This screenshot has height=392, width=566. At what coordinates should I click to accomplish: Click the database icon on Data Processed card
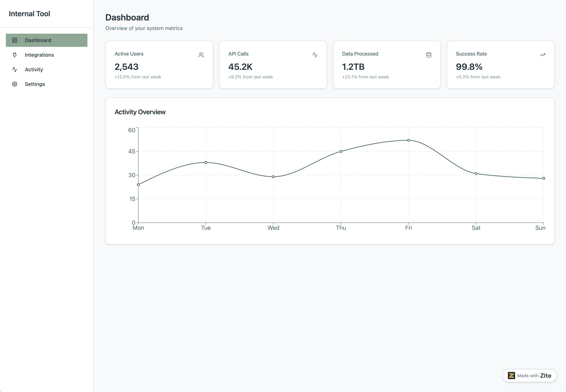click(429, 55)
